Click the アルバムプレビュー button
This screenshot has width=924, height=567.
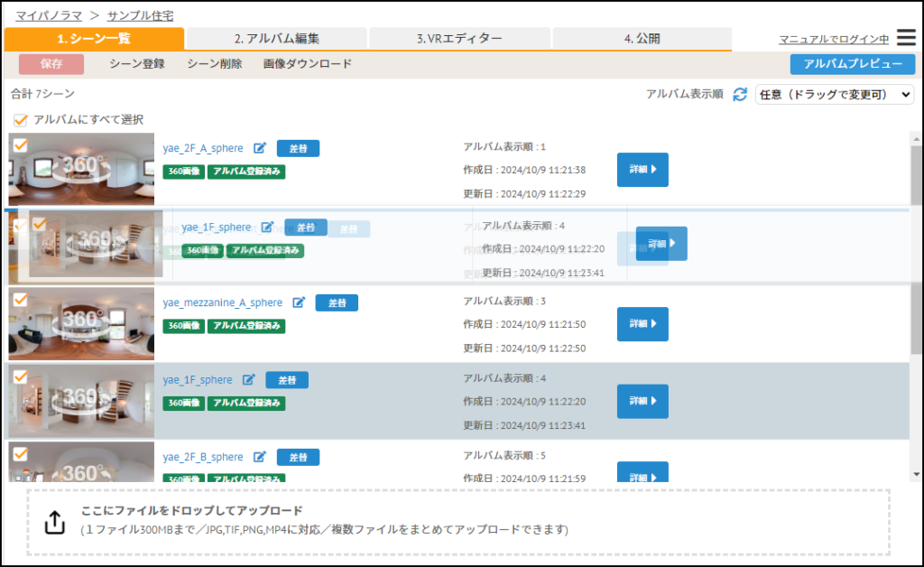[x=853, y=64]
